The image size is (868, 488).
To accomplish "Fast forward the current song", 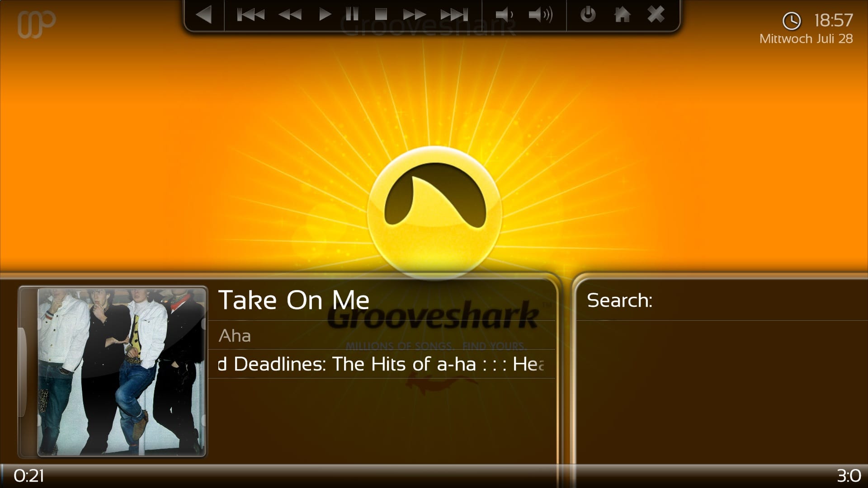I will 414,15.
